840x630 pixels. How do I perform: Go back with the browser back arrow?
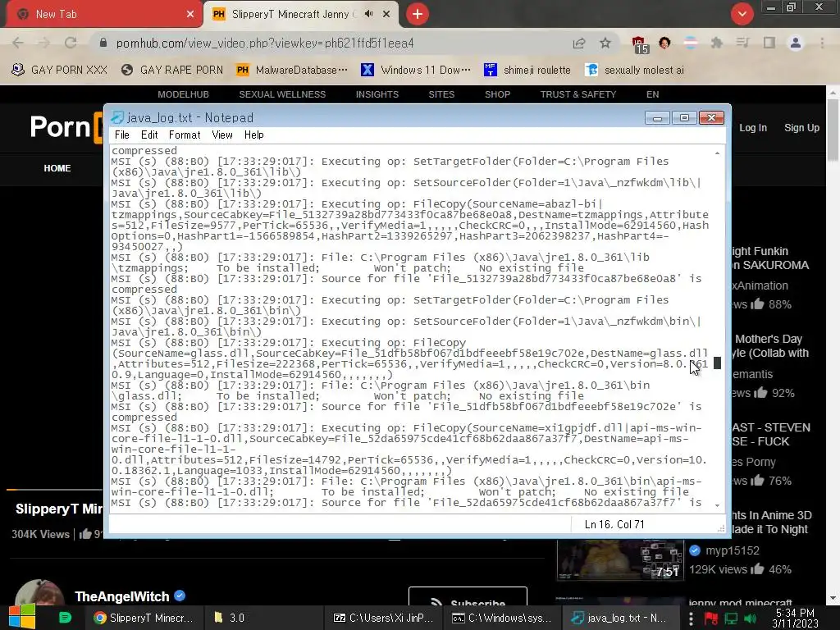(x=18, y=43)
